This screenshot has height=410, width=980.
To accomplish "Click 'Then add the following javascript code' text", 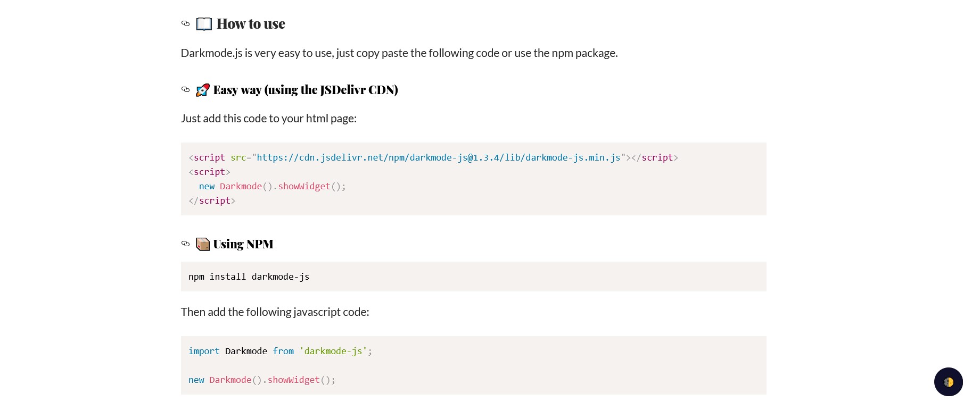I will pos(275,312).
